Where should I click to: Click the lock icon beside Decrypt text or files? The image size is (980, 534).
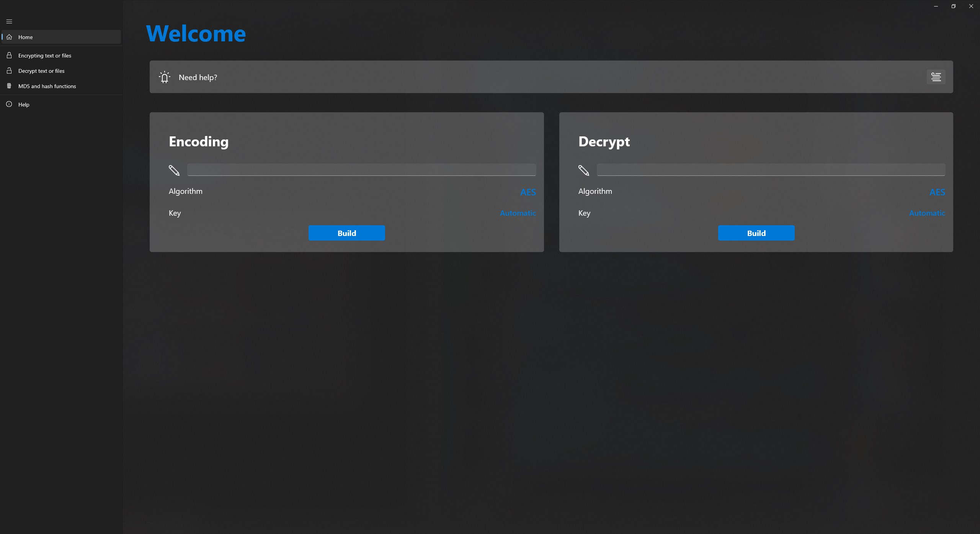pyautogui.click(x=9, y=70)
